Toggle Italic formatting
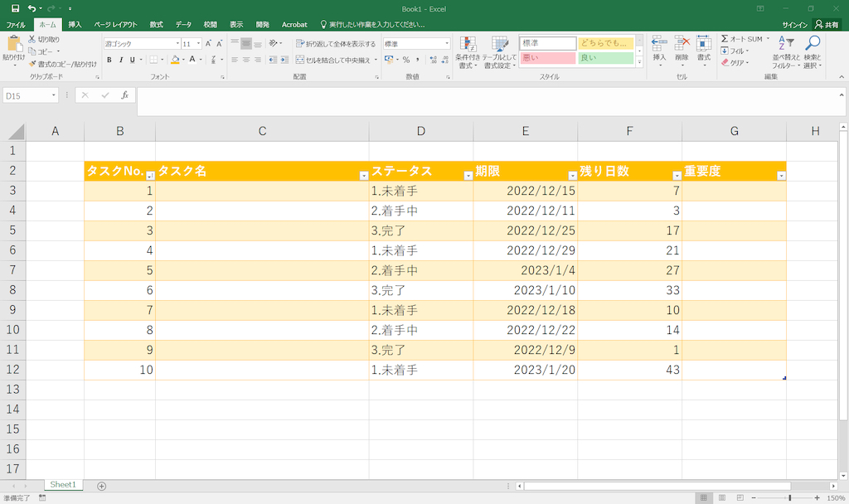Screen dimensions: 849x504 [x=120, y=60]
